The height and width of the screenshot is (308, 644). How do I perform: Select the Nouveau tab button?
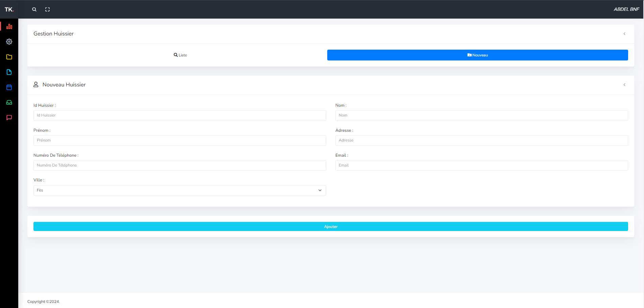coord(477,55)
